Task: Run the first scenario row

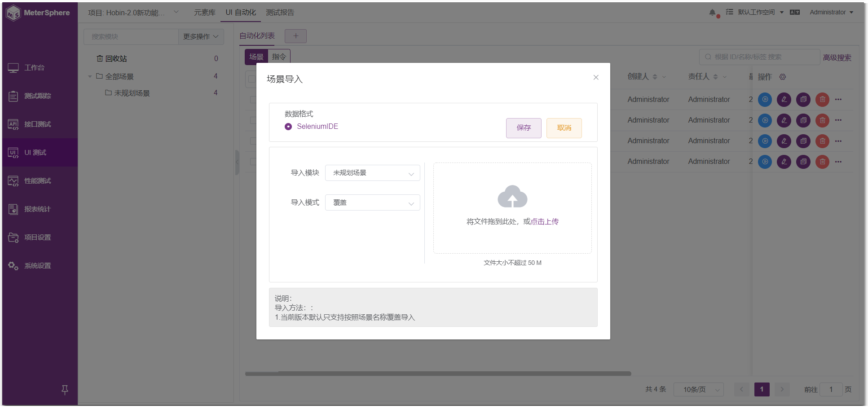Action: (x=765, y=99)
